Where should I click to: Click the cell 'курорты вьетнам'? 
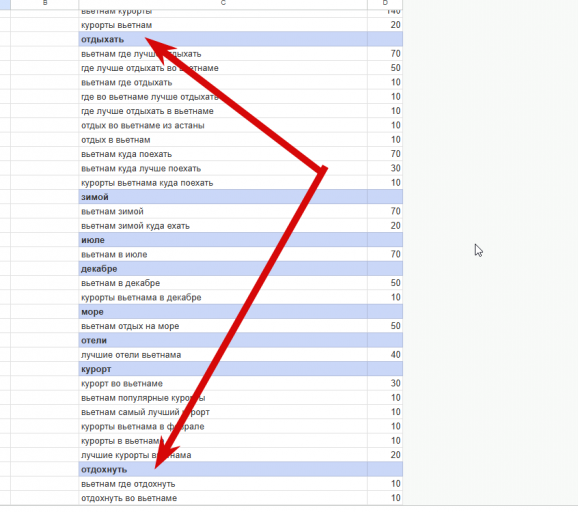pyautogui.click(x=223, y=25)
